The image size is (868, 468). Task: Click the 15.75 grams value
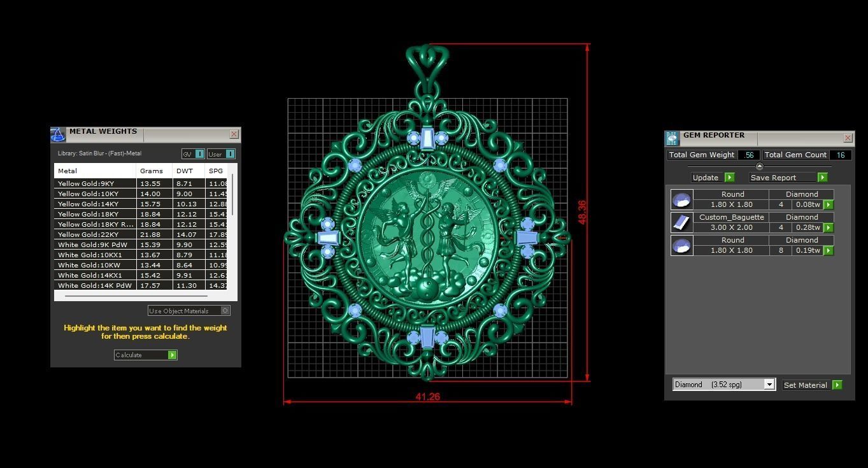(x=150, y=204)
